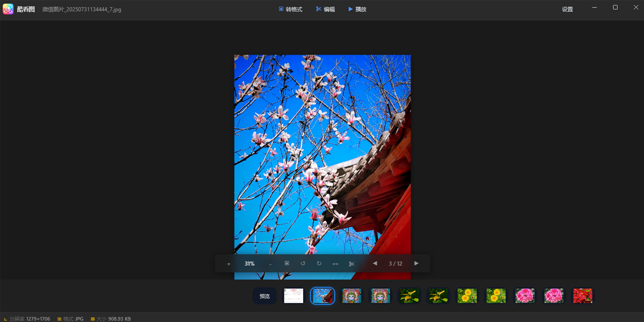644x322 pixels.
Task: Open the 编辑 edit tool
Action: [x=325, y=9]
